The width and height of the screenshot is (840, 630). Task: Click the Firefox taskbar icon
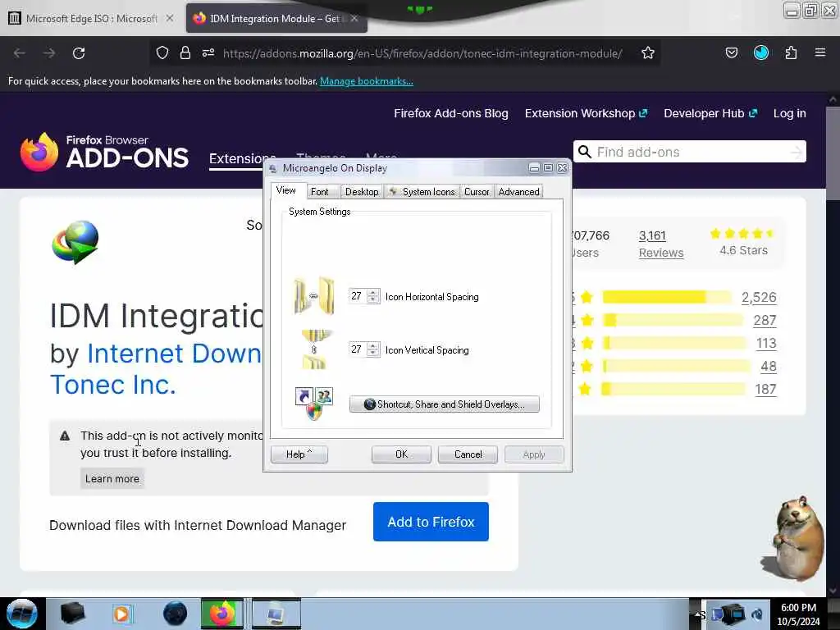click(x=222, y=614)
